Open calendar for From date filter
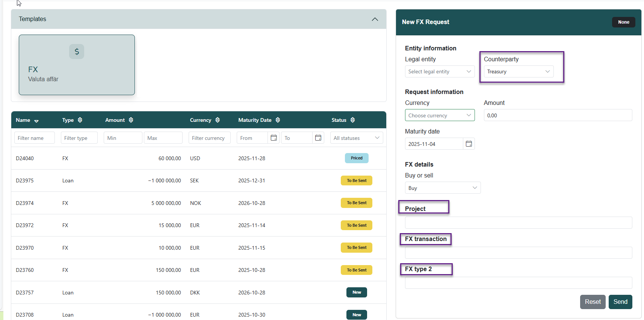644x320 pixels. 274,138
